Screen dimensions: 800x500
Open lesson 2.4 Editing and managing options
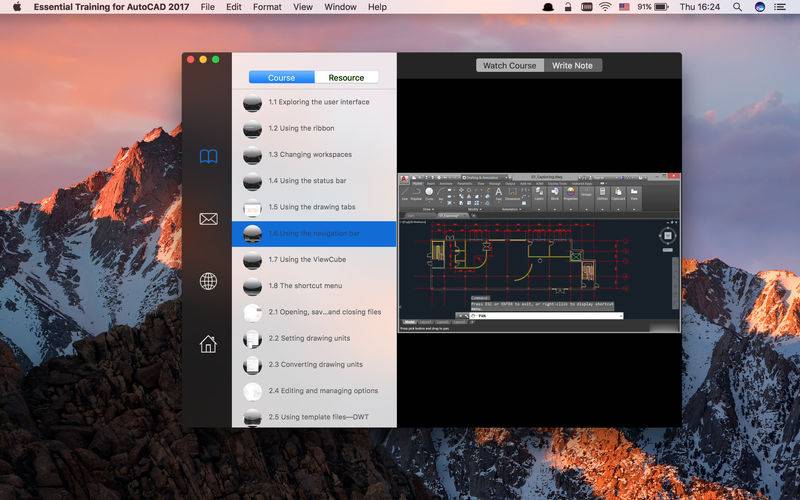tap(314, 391)
